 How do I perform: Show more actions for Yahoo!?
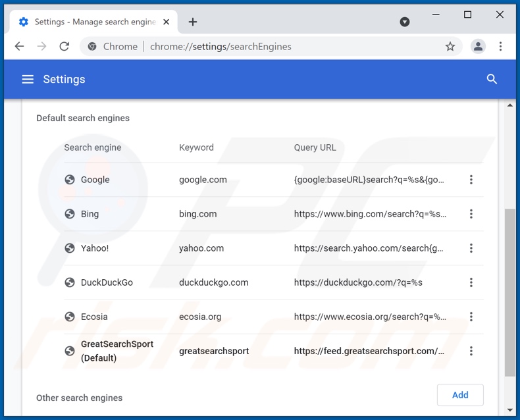pyautogui.click(x=471, y=248)
